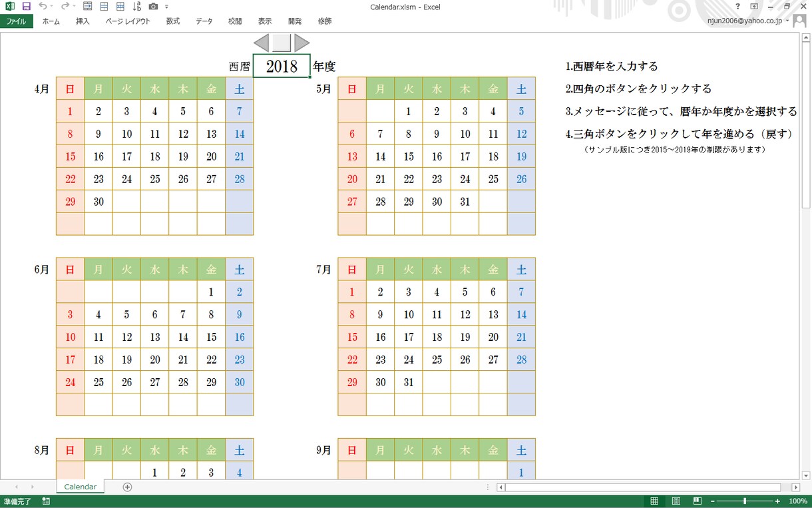Click the data form icon in quick access toolbar
The height and width of the screenshot is (508, 812).
point(88,6)
